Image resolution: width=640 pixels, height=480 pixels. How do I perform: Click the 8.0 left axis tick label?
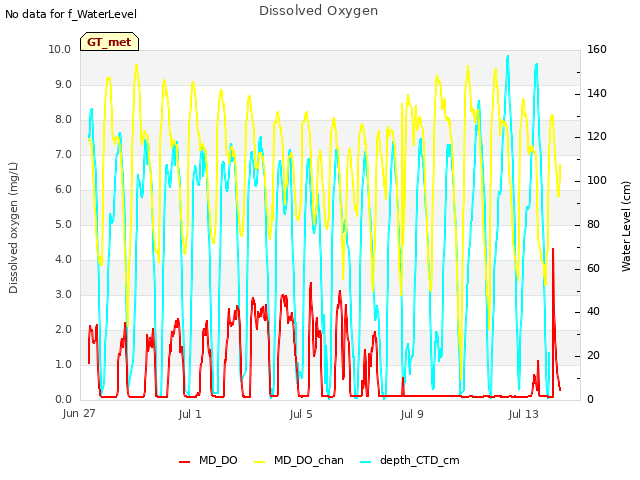(x=63, y=120)
